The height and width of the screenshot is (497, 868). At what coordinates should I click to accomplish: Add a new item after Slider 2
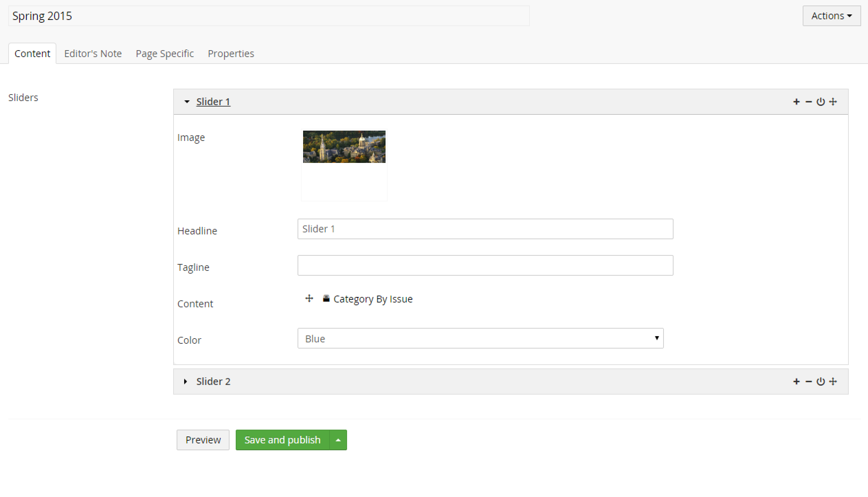pyautogui.click(x=796, y=382)
